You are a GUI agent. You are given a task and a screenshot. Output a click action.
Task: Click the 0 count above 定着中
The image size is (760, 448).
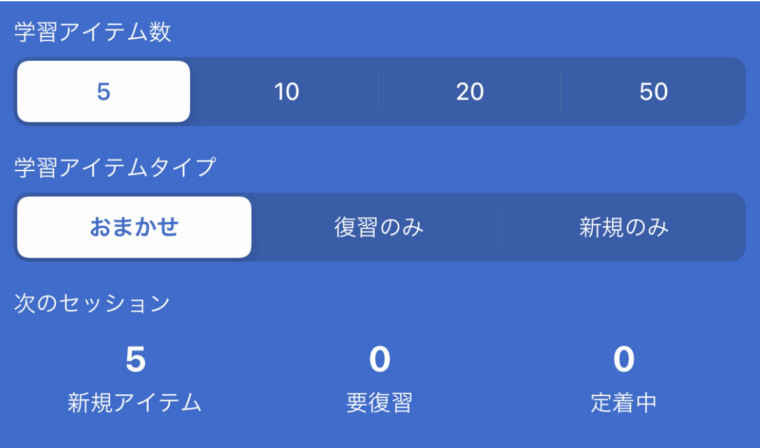[x=624, y=359]
